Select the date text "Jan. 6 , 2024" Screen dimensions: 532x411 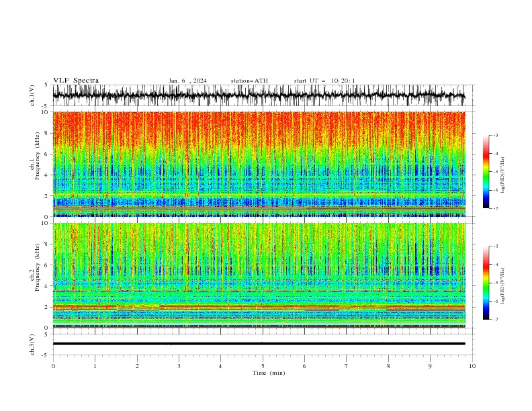point(187,81)
